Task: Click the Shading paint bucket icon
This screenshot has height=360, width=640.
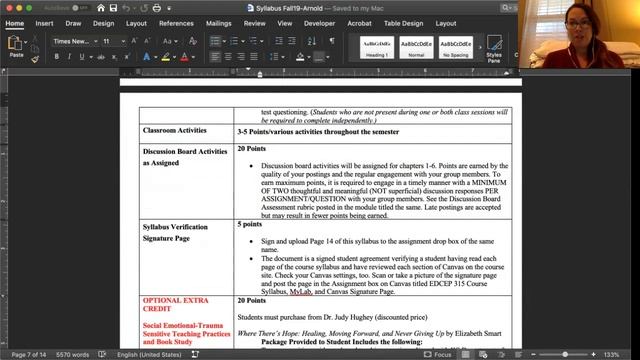Action: tap(300, 57)
